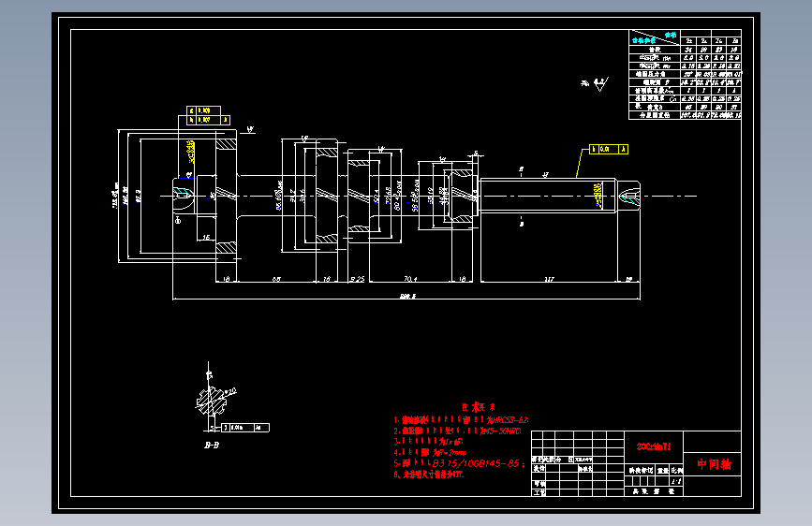Click the B-B spline cross-section drawing
Image resolution: width=812 pixels, height=526 pixels.
click(211, 401)
